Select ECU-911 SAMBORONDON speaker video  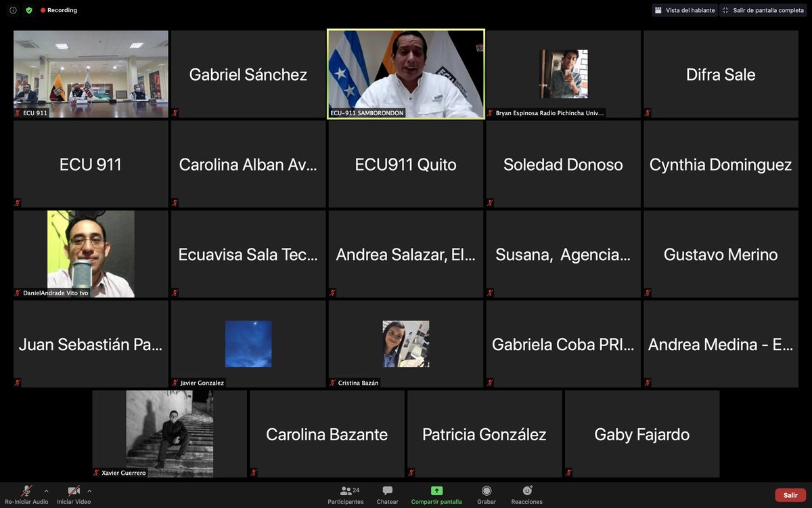(406, 74)
